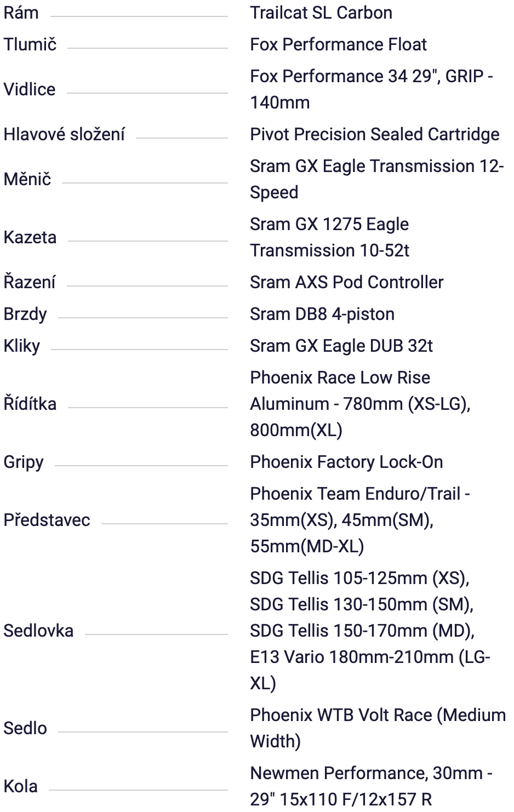
Task: Click the Tlumič row label
Action: click(x=30, y=44)
